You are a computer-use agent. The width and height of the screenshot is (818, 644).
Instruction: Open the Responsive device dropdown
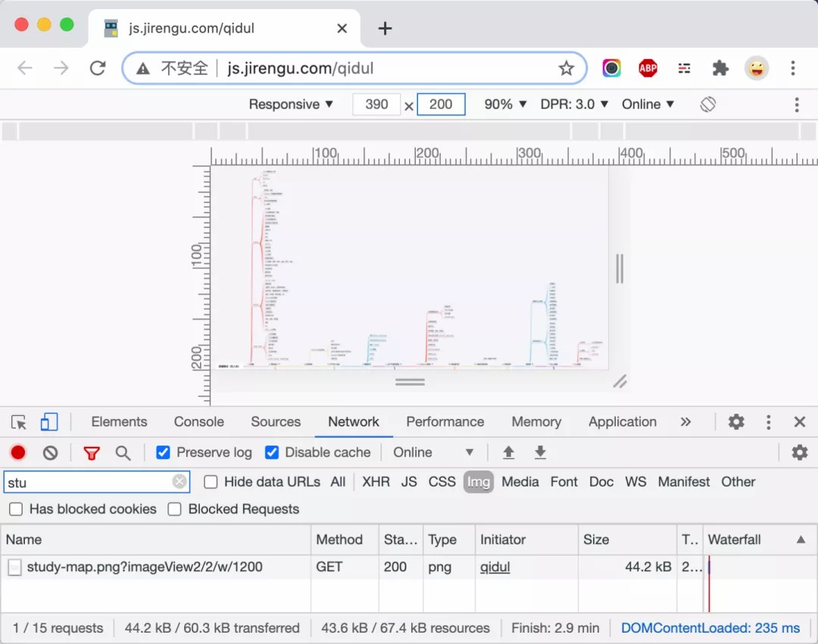tap(291, 105)
